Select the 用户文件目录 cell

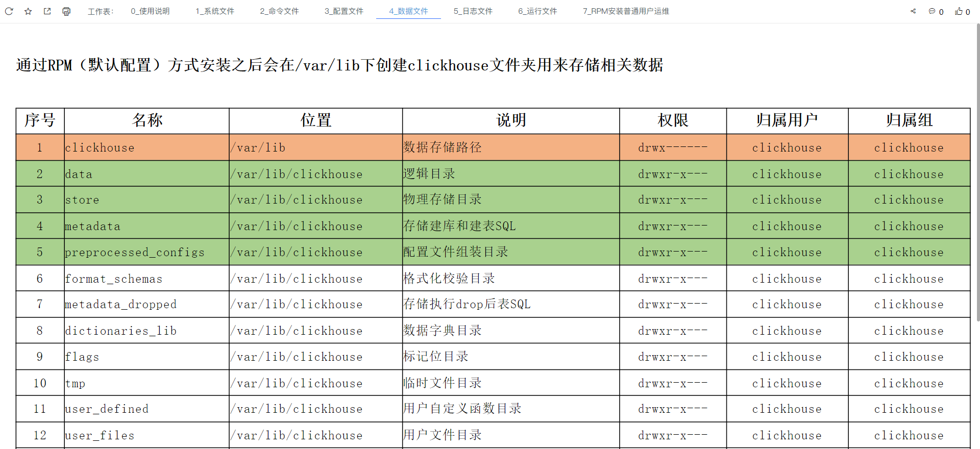click(x=511, y=435)
